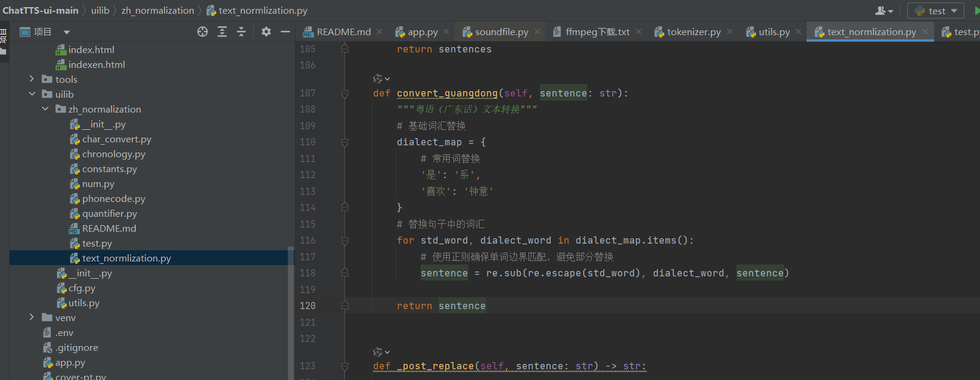
Task: Hide the project tool window (minus icon)
Action: click(285, 32)
